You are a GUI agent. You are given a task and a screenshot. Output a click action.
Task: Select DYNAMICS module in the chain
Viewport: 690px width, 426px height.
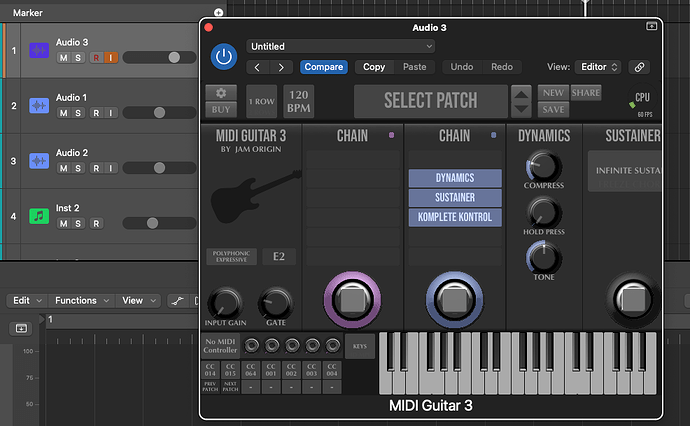tap(455, 178)
